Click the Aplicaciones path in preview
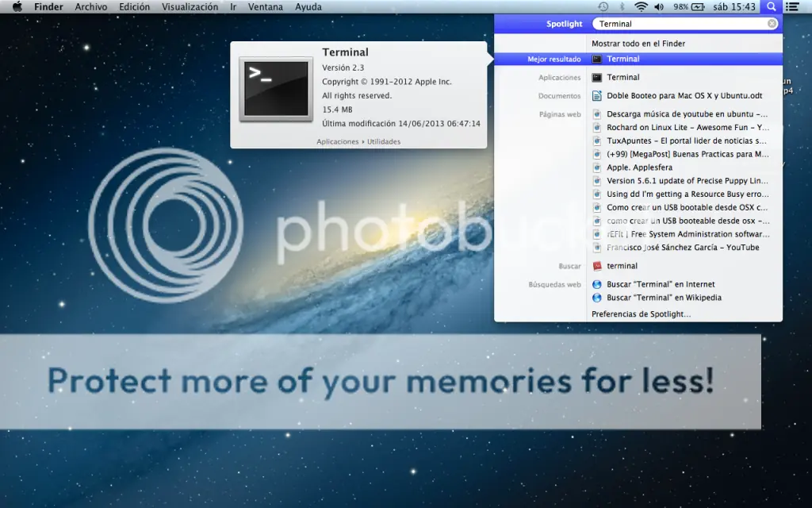This screenshot has width=812, height=508. coord(338,141)
